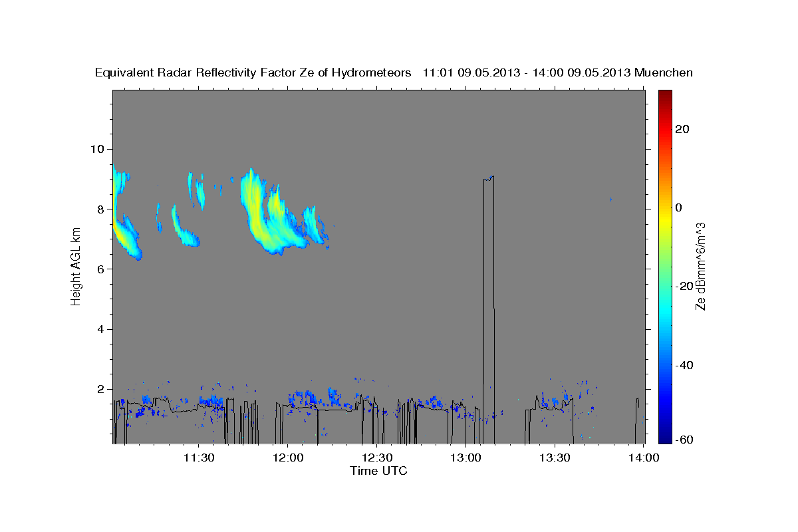This screenshot has width=798, height=532.
Task: Click the 11:30 time tick label
Action: tap(198, 458)
